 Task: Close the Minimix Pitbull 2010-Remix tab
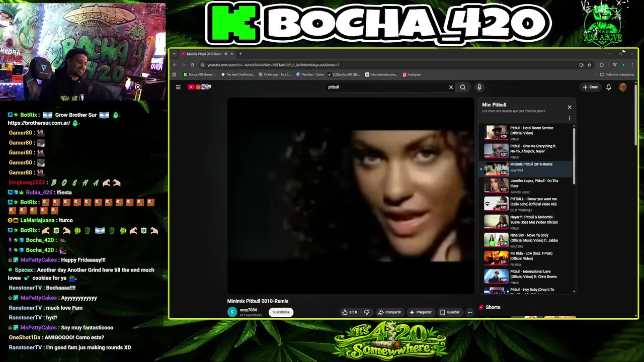(x=231, y=54)
